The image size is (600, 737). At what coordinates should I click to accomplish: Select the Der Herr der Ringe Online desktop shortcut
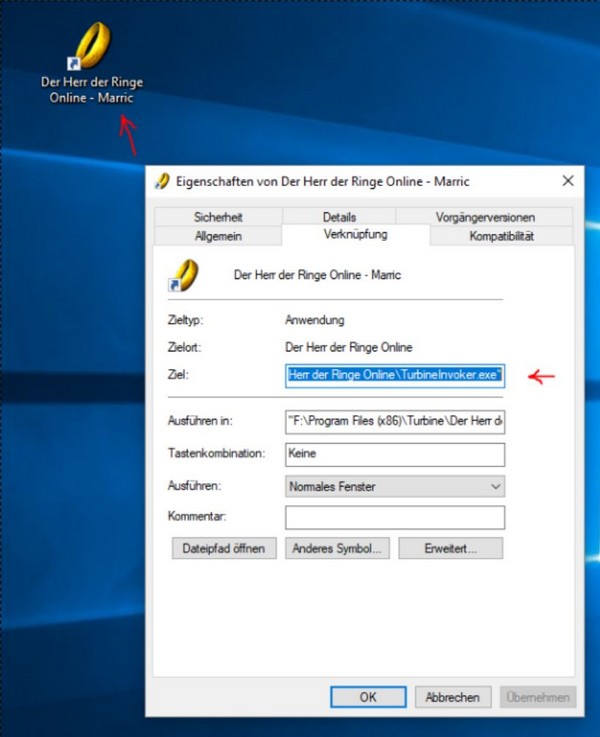coord(92,63)
